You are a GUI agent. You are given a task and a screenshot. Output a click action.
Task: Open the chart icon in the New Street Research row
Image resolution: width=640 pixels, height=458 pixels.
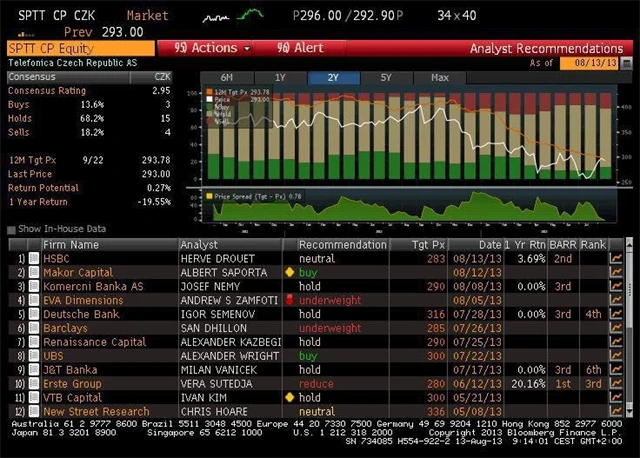click(x=616, y=411)
